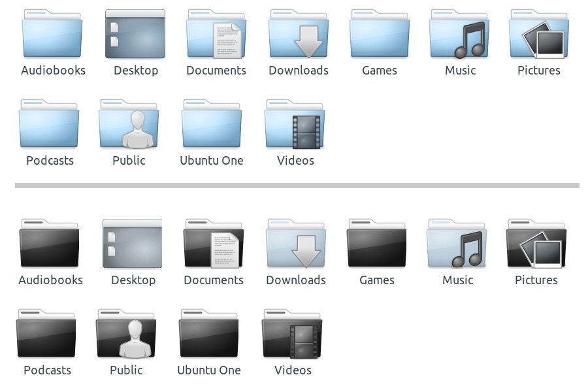
Task: Open the black Audiobooks folder
Action: coord(50,244)
